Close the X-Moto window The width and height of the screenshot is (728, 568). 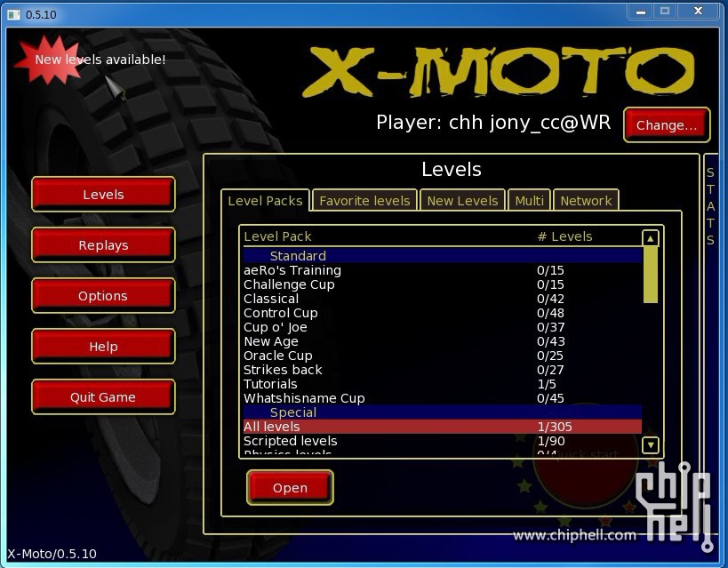tap(699, 12)
